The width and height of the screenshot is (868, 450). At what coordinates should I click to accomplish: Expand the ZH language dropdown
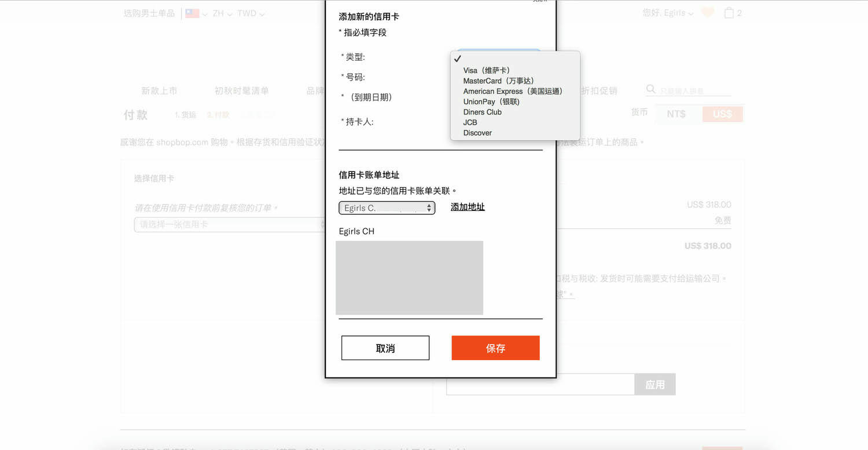pos(222,13)
